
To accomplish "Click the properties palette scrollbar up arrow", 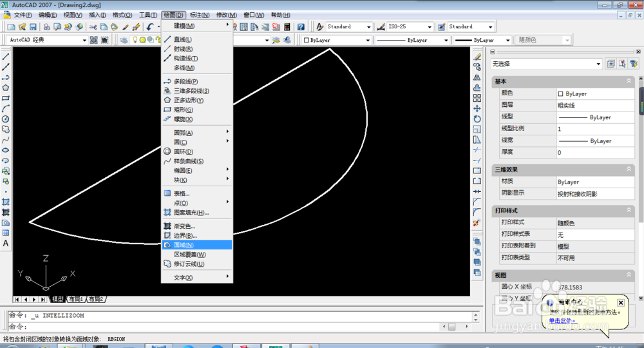I will click(x=641, y=79).
